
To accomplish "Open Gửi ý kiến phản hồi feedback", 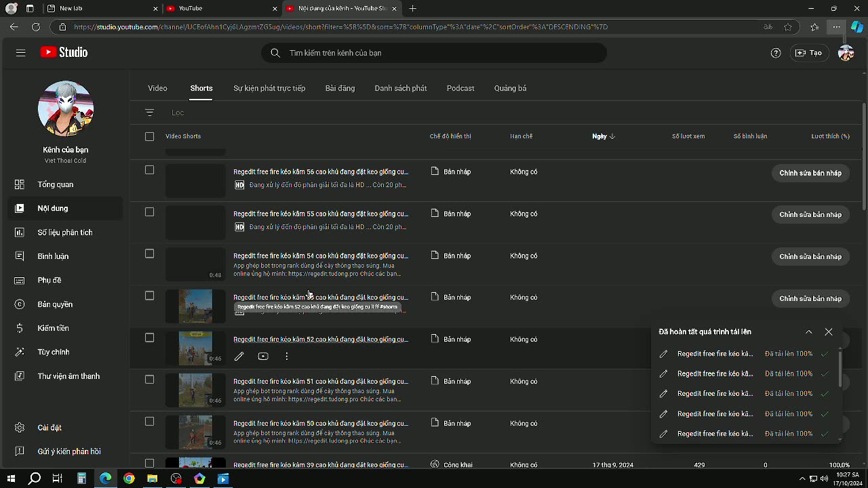I will [65, 451].
